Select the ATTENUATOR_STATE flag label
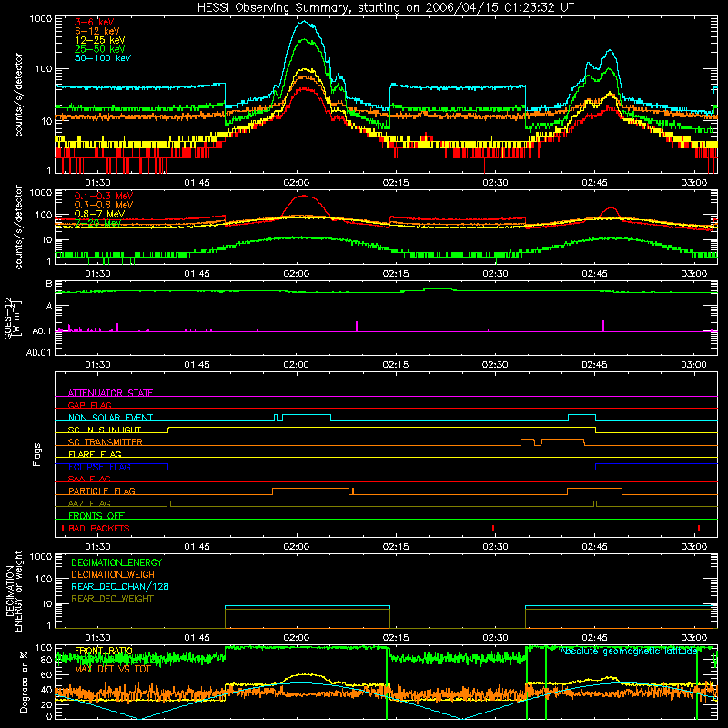 coord(110,393)
